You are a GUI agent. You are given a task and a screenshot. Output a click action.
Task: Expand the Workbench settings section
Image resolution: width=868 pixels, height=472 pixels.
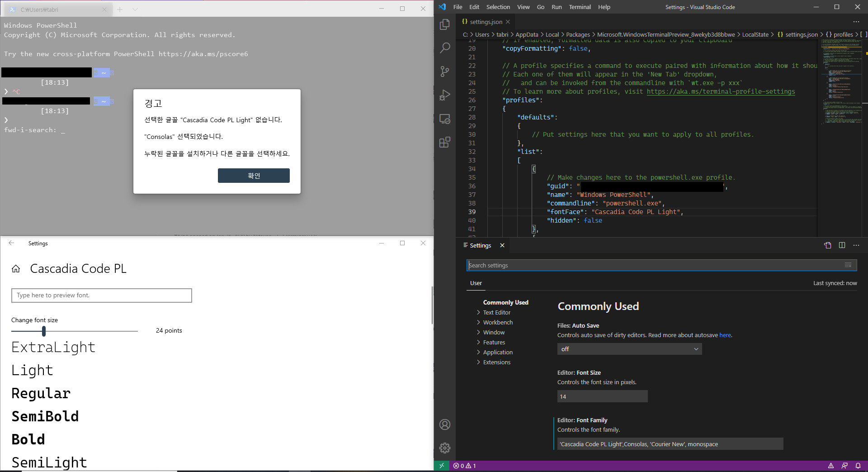click(x=498, y=322)
